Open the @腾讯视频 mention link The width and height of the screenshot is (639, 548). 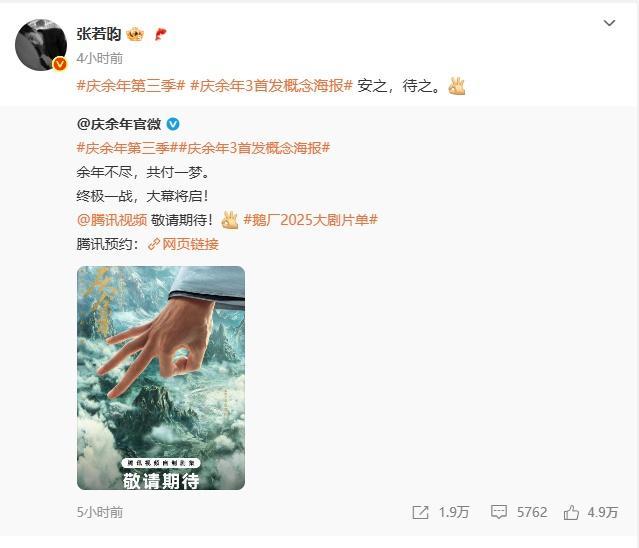click(112, 220)
